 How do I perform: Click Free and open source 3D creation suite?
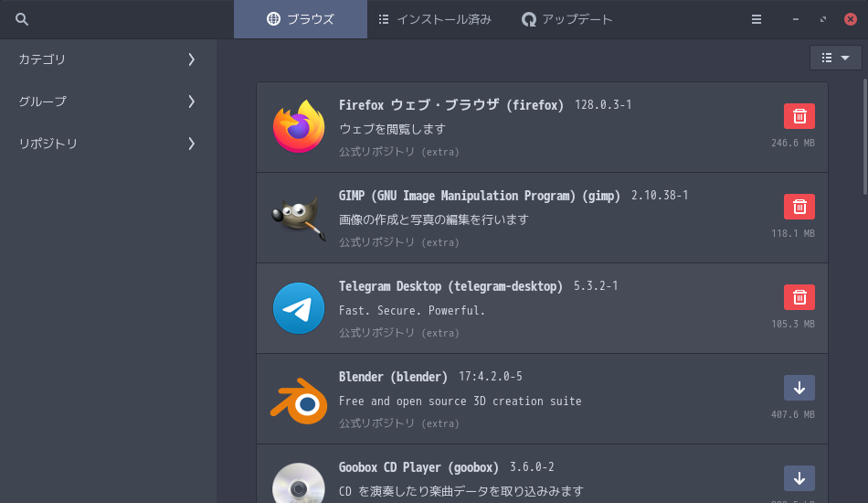tap(460, 401)
